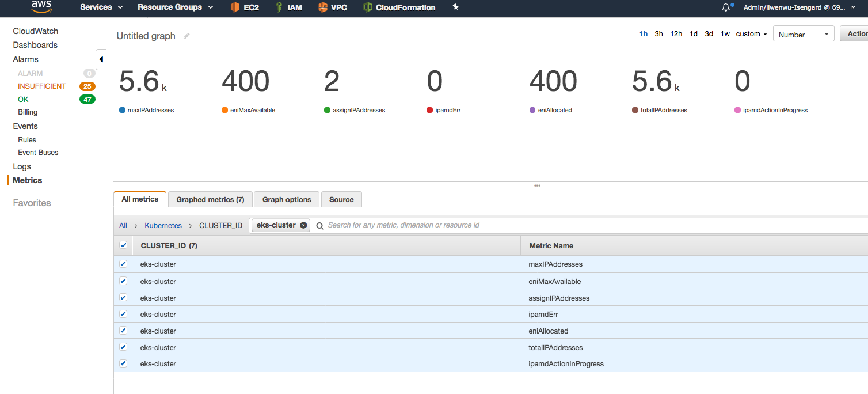Open the VPC shortcut icon
868x394 pixels.
pos(322,7)
